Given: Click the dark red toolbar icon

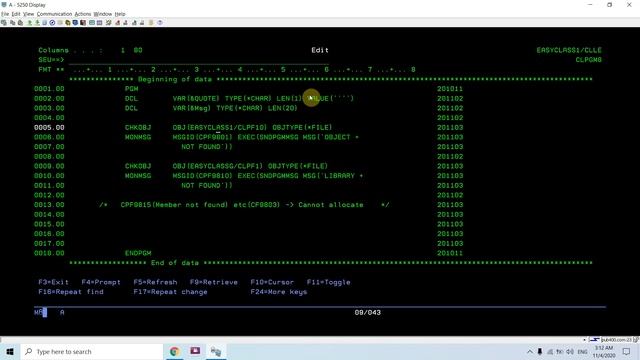Looking at the screenshot, I should click(83, 23).
